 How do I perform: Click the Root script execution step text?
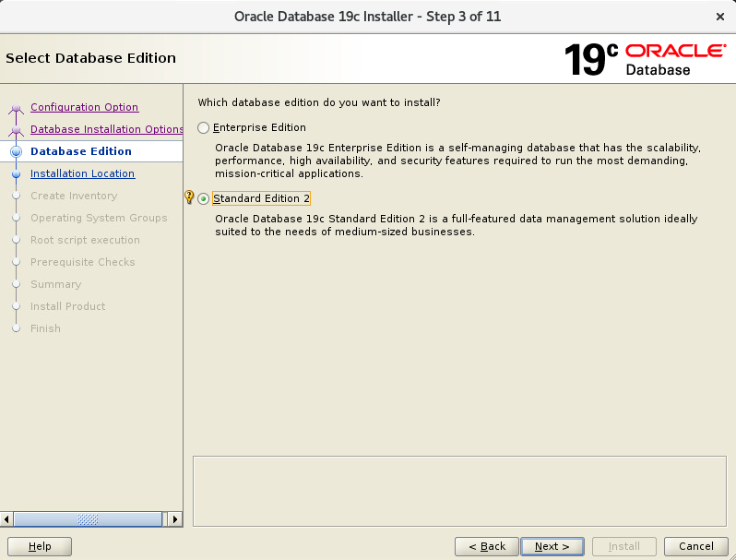(x=85, y=240)
